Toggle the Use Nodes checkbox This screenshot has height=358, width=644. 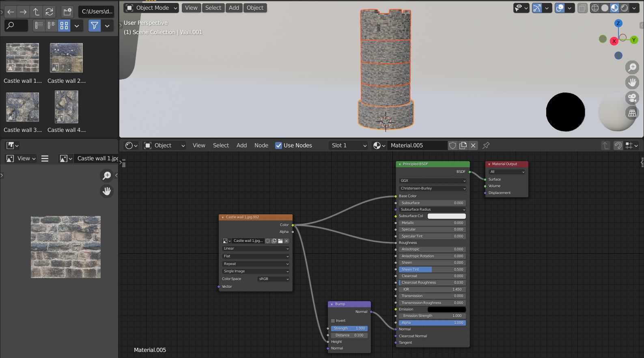[278, 145]
